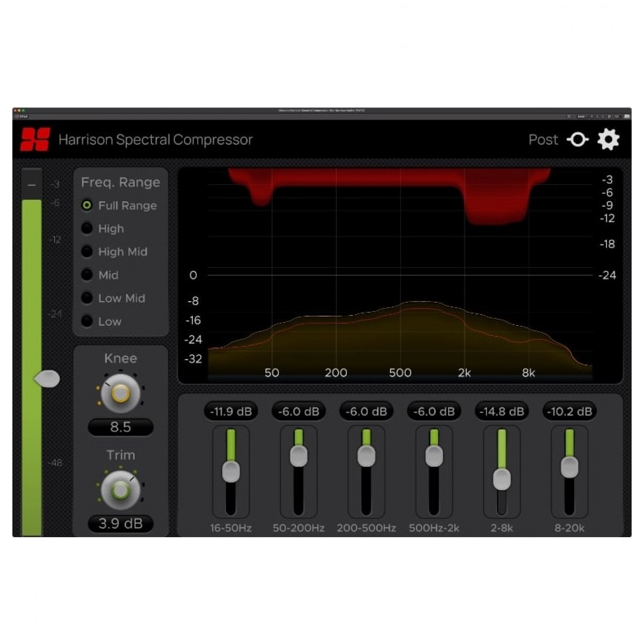Click the 8-20k band slider handle
The image size is (644, 644).
(x=569, y=467)
